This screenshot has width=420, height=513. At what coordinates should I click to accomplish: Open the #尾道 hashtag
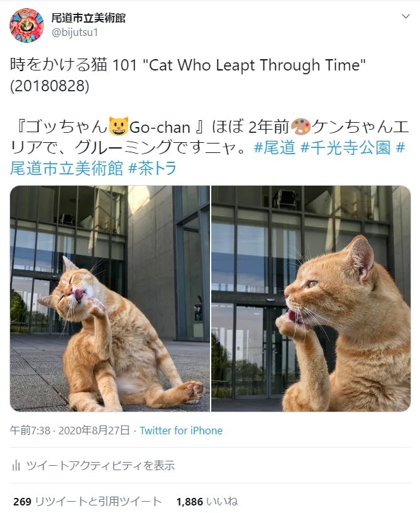[274, 148]
